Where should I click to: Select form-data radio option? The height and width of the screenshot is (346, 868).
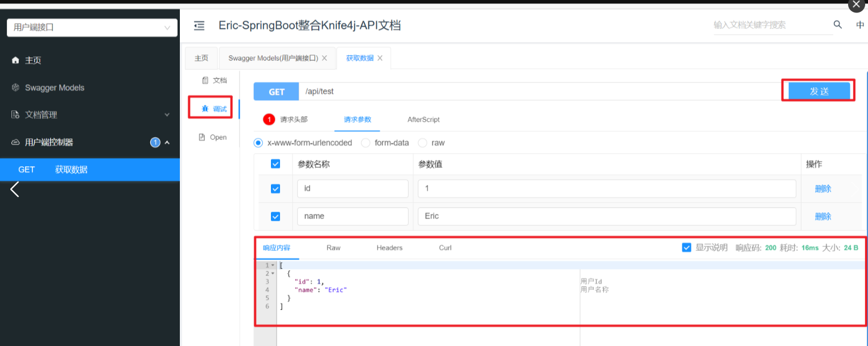tap(366, 143)
